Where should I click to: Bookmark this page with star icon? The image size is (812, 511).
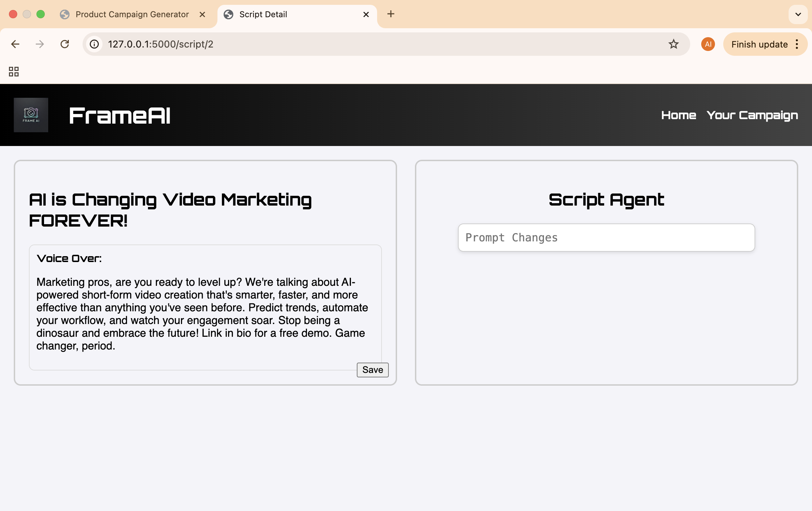(x=673, y=44)
